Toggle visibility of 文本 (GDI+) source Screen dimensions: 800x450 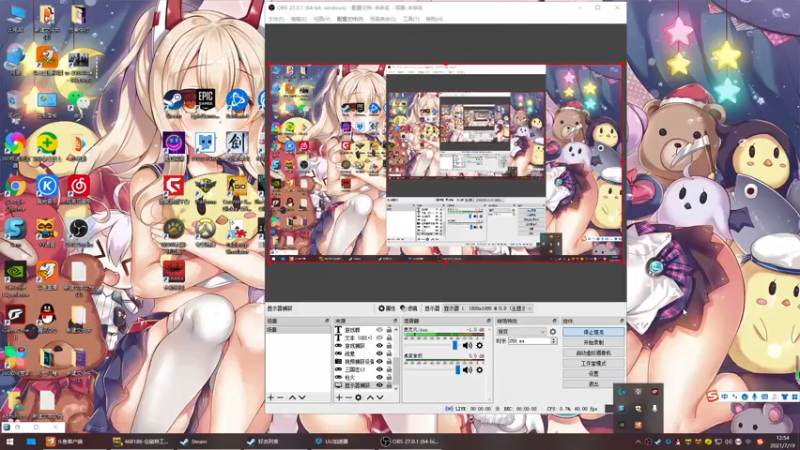(379, 338)
